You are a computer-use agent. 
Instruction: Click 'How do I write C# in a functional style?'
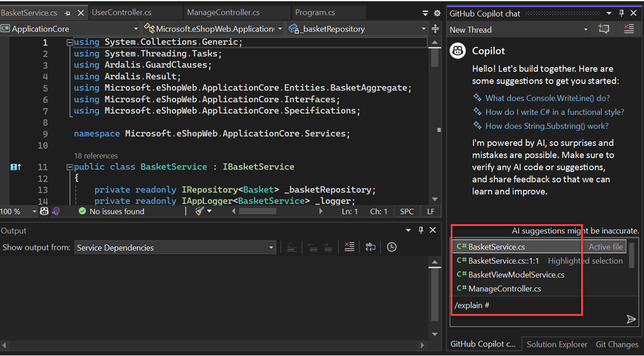tap(555, 112)
